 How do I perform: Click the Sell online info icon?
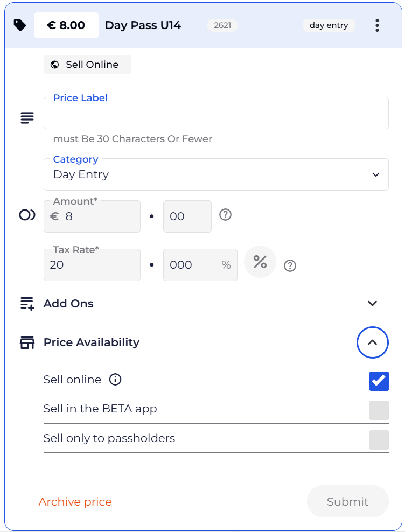[115, 380]
